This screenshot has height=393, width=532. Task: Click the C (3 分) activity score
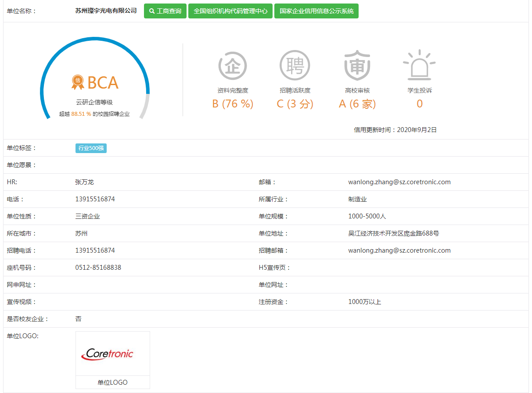click(x=295, y=104)
